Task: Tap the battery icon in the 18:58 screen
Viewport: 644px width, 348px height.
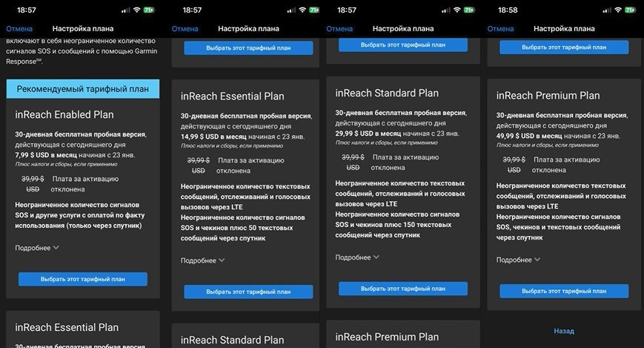Action: [x=630, y=10]
